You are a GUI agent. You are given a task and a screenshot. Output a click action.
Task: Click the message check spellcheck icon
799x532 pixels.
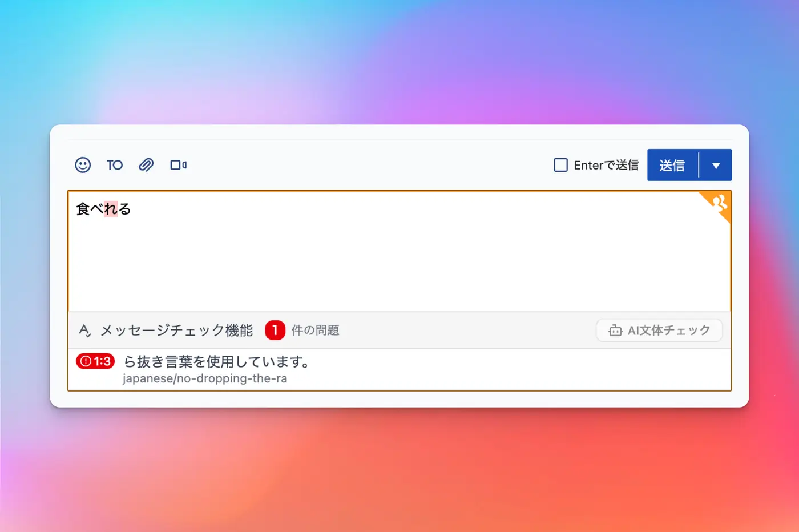click(85, 331)
